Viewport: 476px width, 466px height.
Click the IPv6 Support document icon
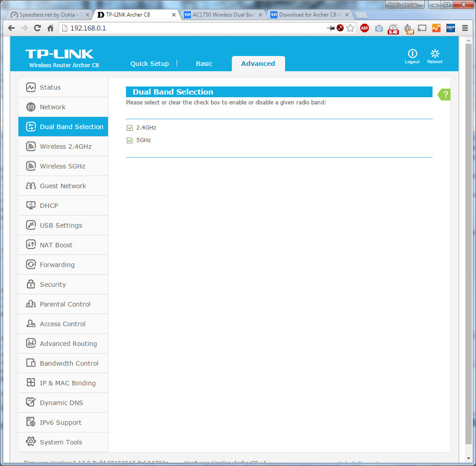click(x=30, y=422)
